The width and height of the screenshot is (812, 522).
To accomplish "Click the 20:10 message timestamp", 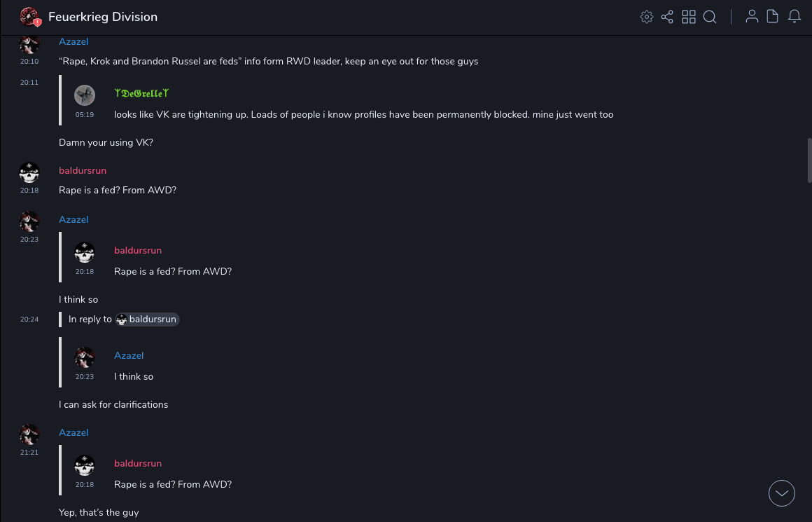I will (x=29, y=62).
